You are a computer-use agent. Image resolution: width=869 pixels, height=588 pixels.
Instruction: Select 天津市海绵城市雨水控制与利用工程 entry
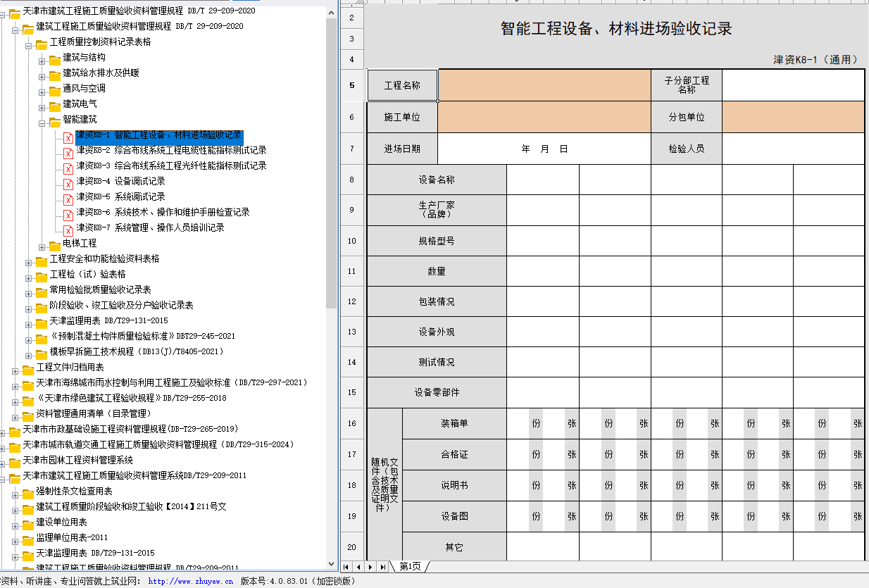pos(172,382)
